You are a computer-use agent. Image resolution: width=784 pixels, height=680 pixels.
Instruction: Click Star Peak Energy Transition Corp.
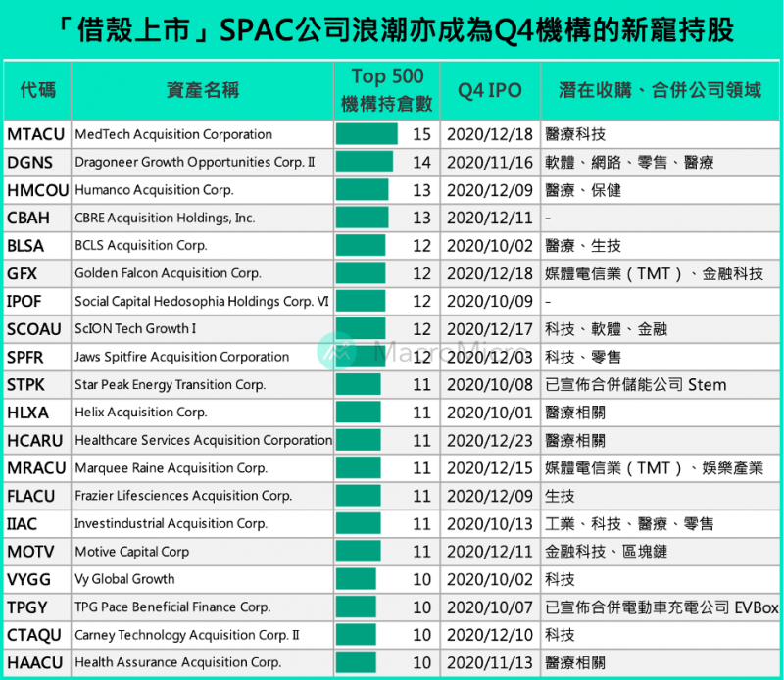coord(171,385)
